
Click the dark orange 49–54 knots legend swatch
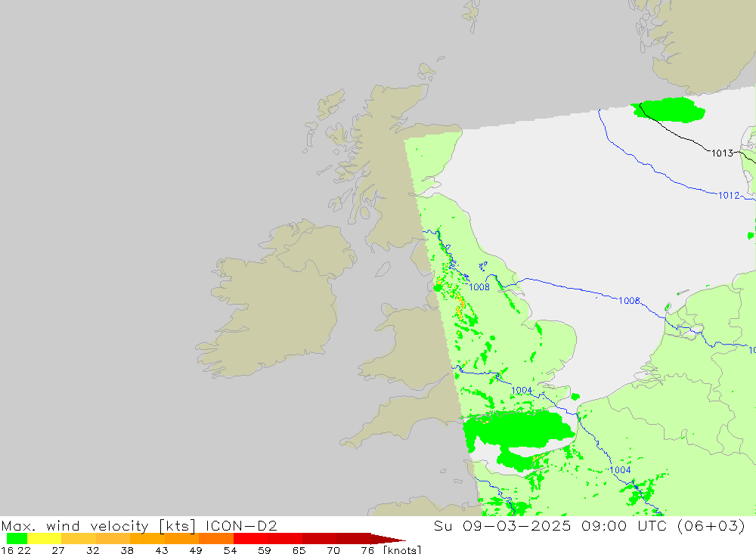216,539
